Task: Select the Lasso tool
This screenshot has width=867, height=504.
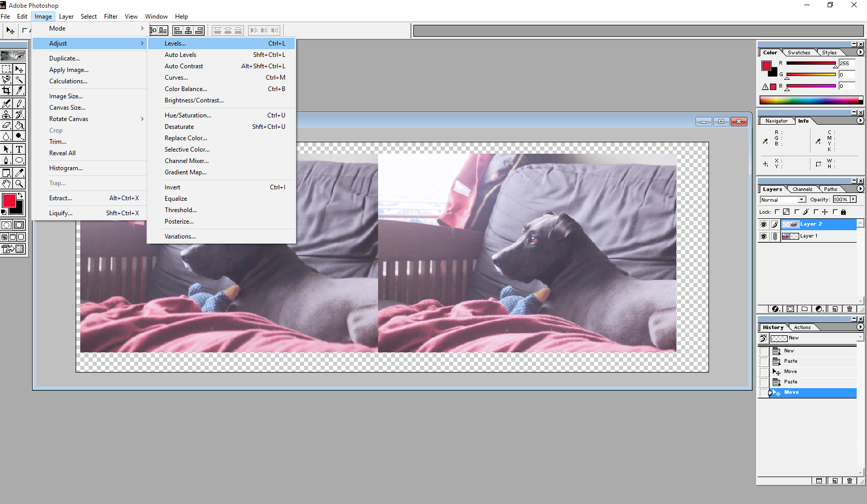Action: click(6, 80)
